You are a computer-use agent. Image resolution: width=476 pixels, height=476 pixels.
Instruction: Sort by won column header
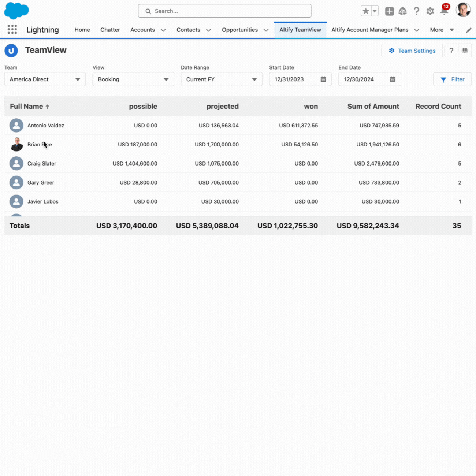tap(311, 106)
